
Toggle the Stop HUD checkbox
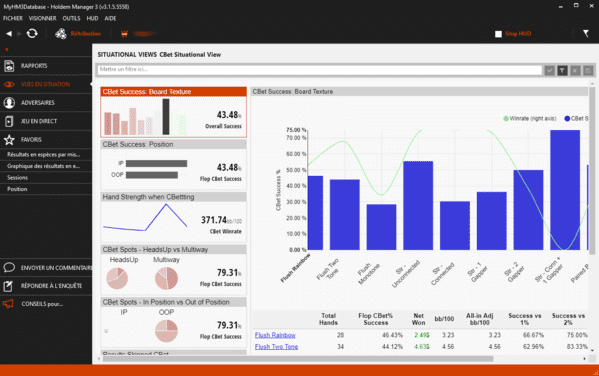point(498,34)
